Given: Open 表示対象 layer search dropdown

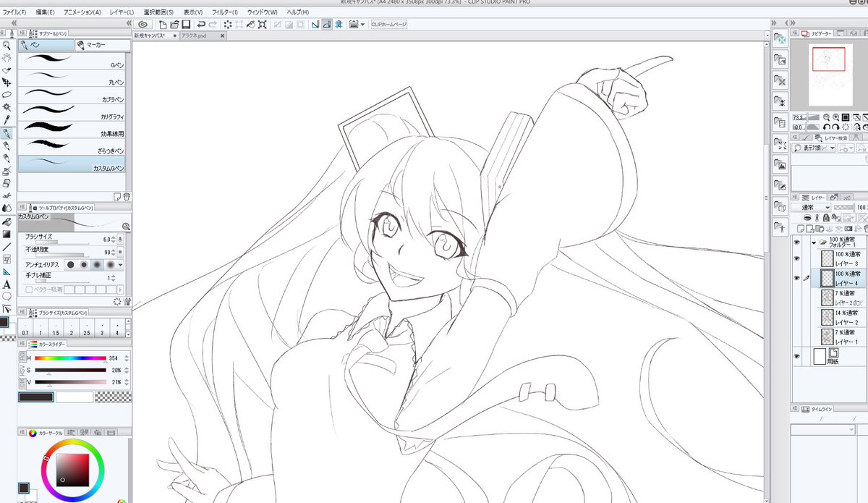Looking at the screenshot, I should (814, 148).
